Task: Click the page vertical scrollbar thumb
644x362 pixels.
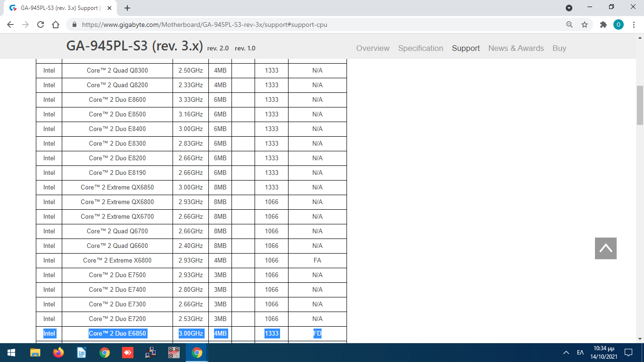Action: [x=640, y=105]
